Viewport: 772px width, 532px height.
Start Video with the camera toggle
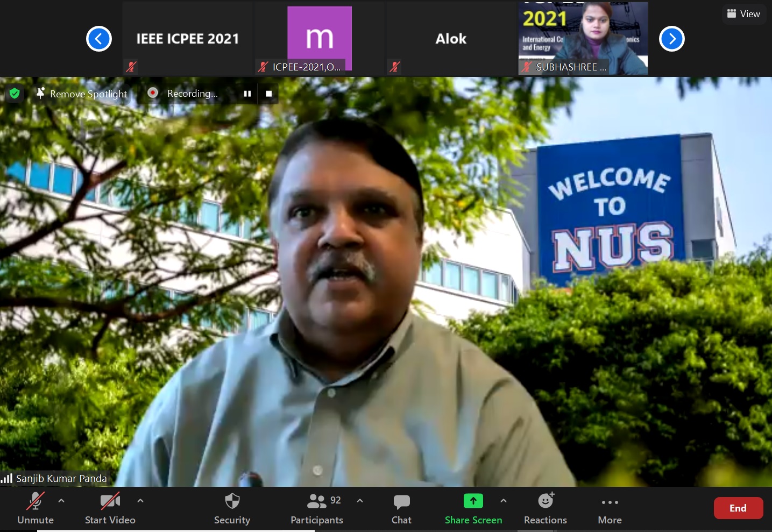(110, 508)
